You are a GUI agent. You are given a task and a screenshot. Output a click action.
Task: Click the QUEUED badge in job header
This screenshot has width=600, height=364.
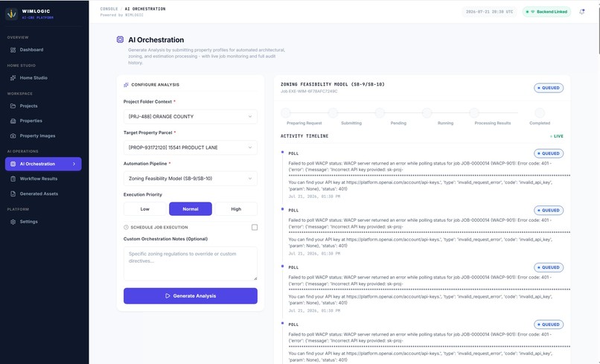[549, 88]
